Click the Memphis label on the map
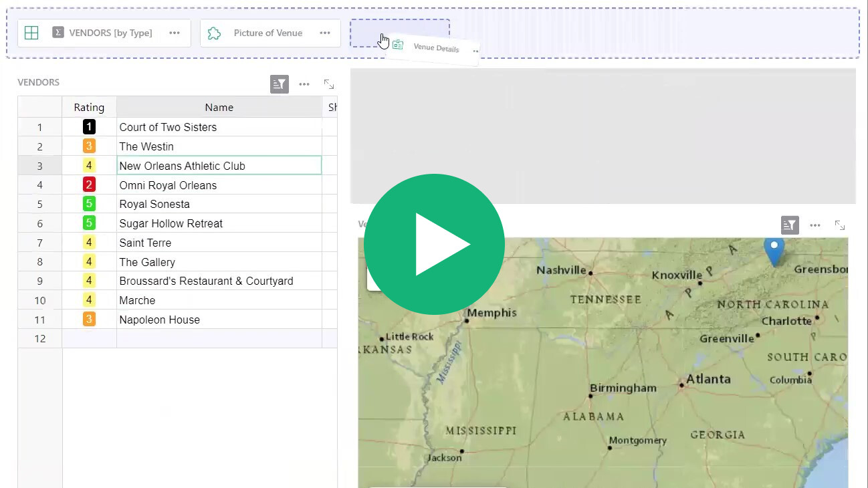Viewport: 868px width, 488px height. click(492, 313)
